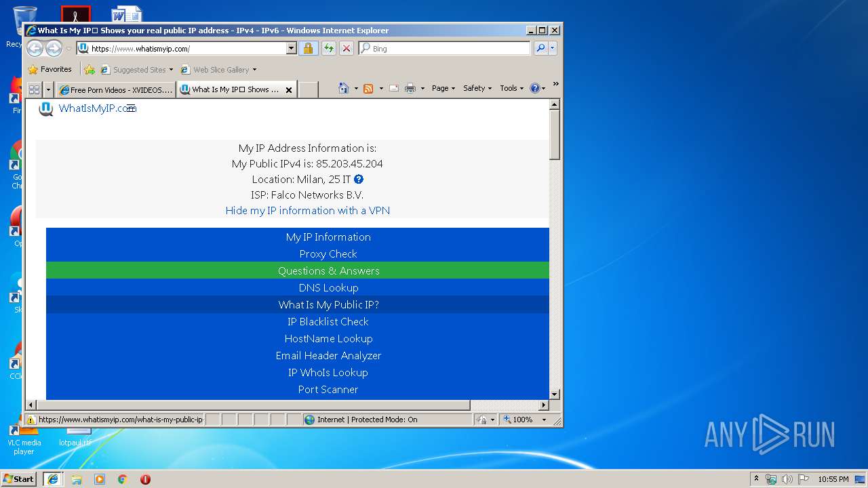
Task: Open the Favorites star button
Action: click(50, 69)
